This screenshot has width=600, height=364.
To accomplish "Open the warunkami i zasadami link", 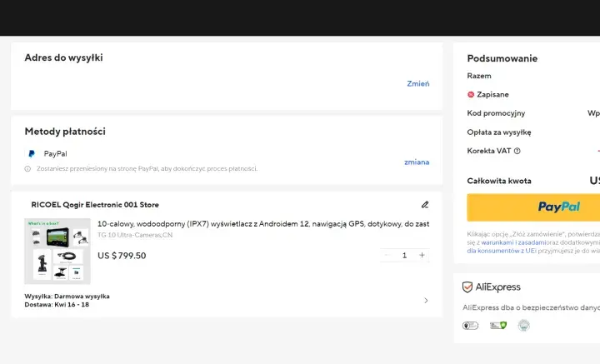I will pyautogui.click(x=512, y=242).
